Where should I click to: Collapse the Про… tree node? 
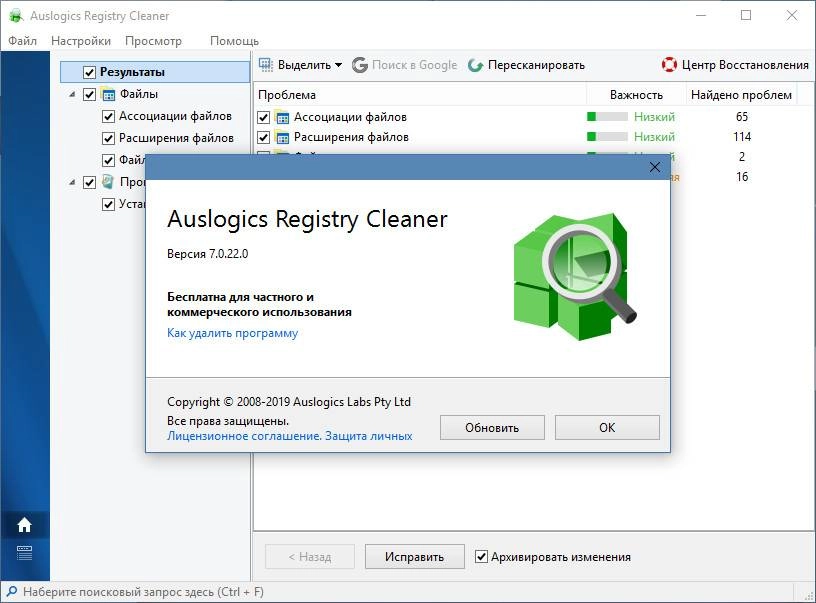(72, 183)
